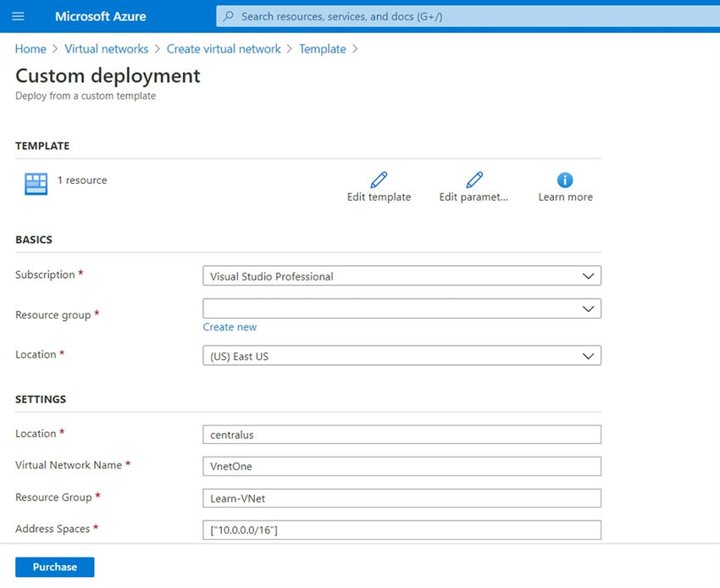The width and height of the screenshot is (720, 588).
Task: Click the Learn more info icon
Action: [x=565, y=179]
